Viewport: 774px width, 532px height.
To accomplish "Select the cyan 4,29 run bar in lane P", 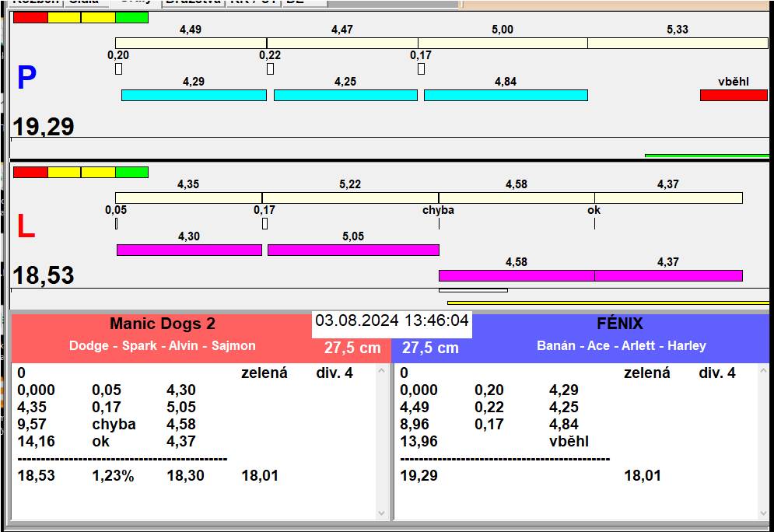I will (194, 95).
